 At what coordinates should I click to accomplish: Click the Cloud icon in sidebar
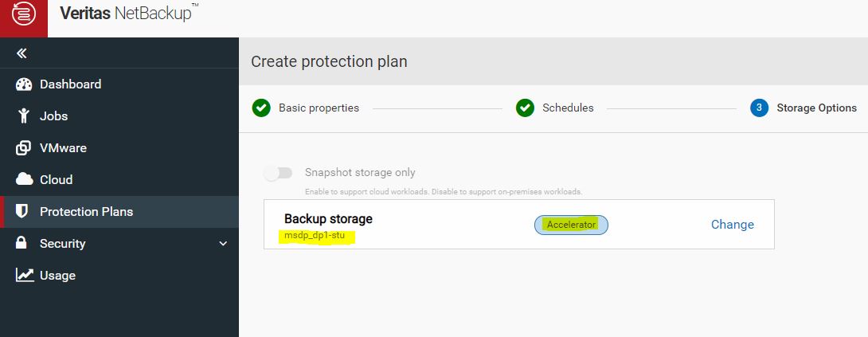point(24,180)
